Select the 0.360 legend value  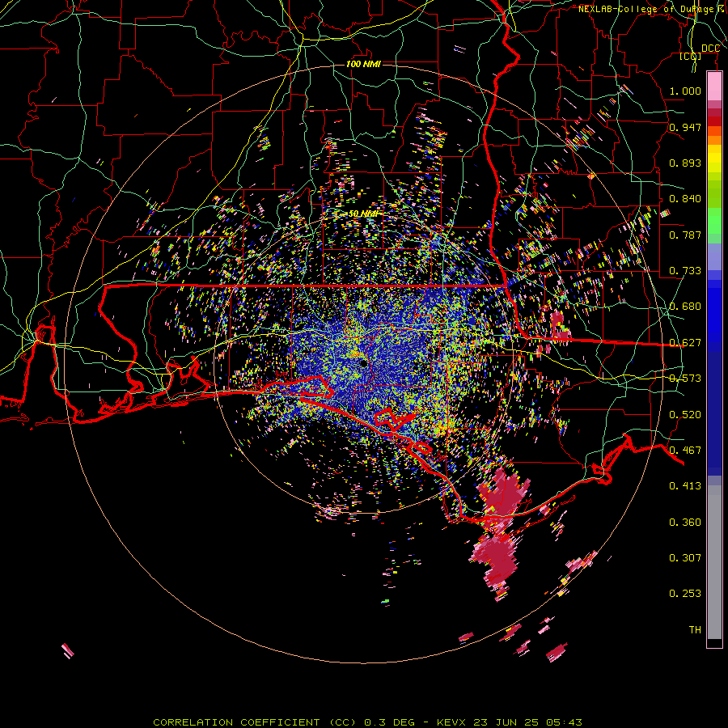[685, 523]
